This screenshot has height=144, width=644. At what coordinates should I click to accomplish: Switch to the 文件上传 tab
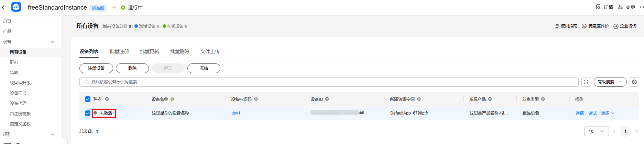coord(210,51)
